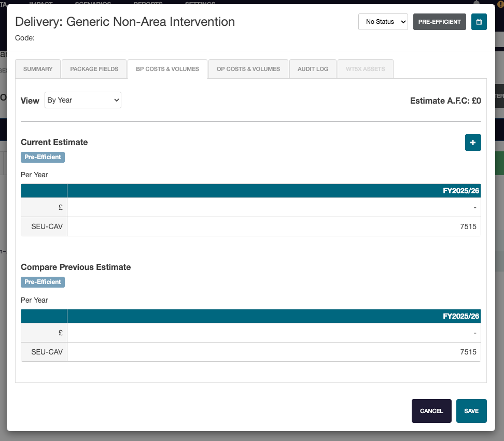Open the No Status dropdown

point(383,22)
